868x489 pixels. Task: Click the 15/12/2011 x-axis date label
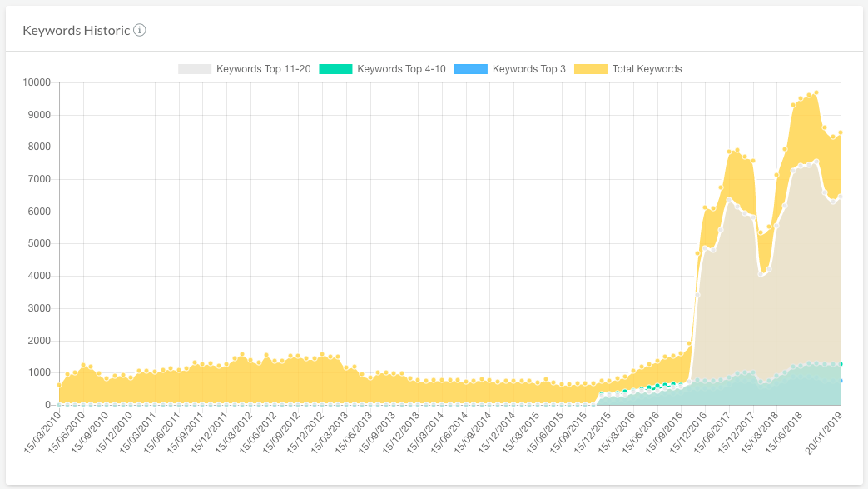(209, 433)
